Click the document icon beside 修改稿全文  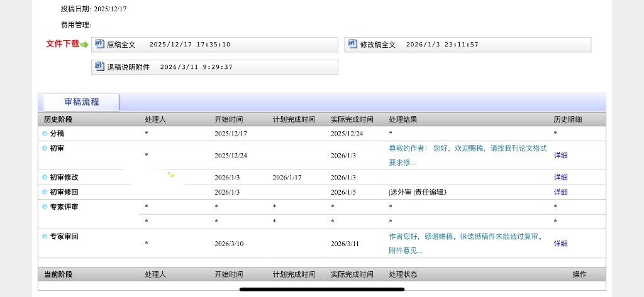(352, 45)
